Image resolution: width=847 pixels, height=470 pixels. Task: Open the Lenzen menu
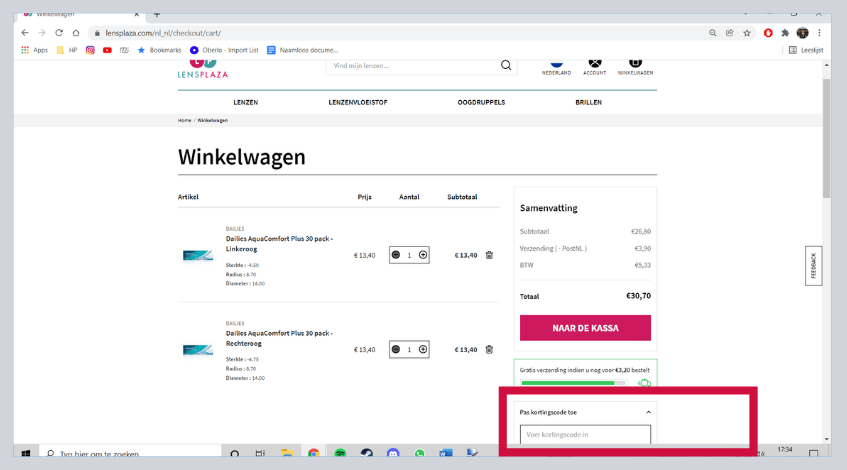(246, 102)
